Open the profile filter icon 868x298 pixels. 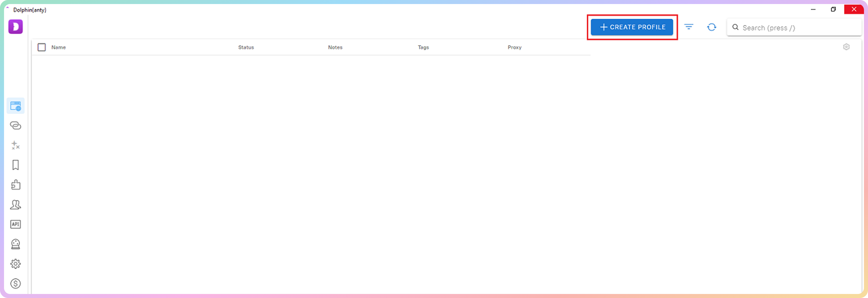click(x=689, y=27)
